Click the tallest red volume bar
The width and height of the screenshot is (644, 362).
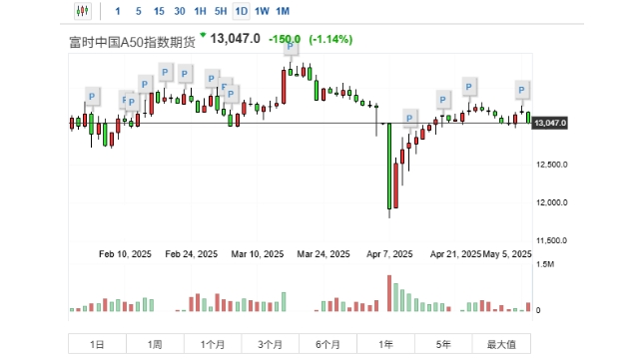tap(389, 293)
